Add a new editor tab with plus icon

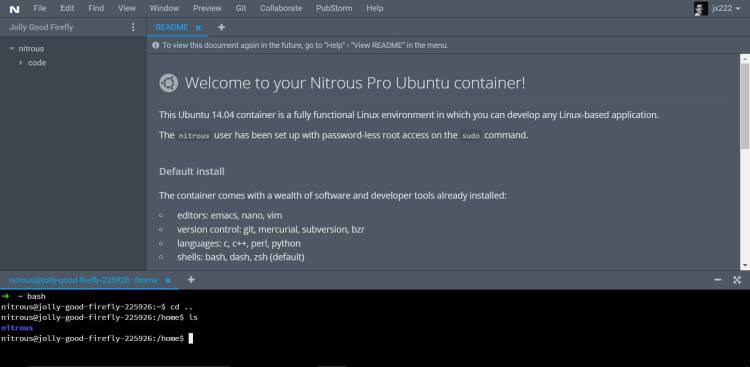221,27
